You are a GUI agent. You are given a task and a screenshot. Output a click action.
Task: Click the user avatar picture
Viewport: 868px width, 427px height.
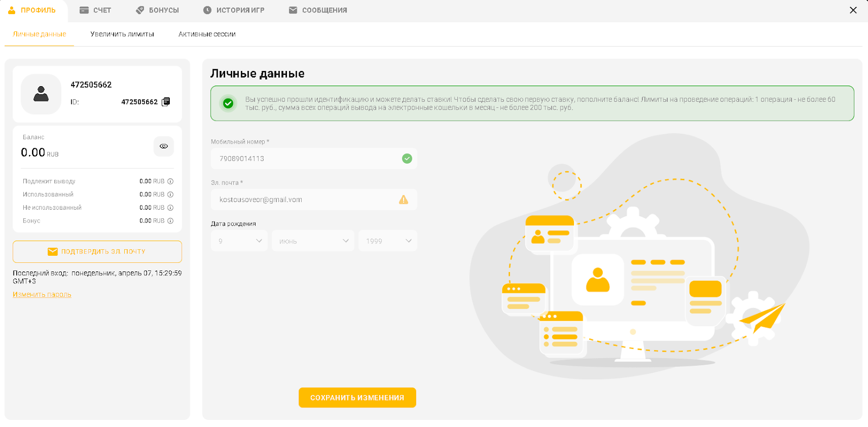pos(41,94)
